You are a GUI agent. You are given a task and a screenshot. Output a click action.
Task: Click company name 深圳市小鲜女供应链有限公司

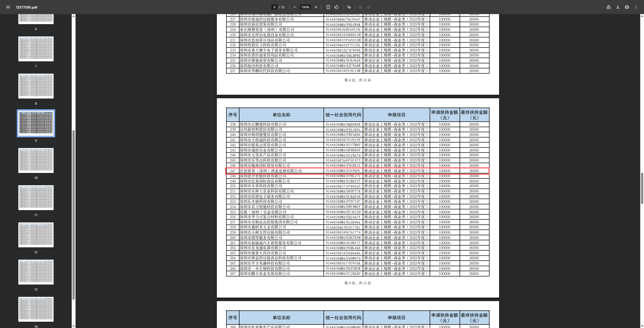pos(265,232)
